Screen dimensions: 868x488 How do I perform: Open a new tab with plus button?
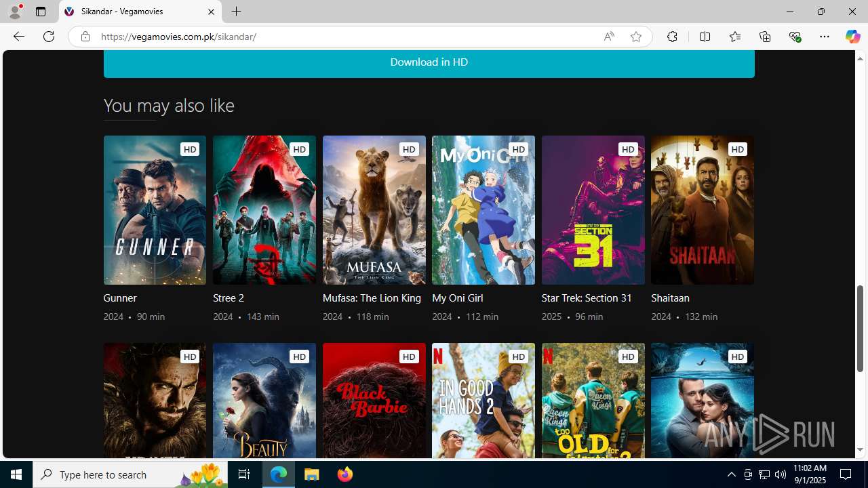click(236, 12)
